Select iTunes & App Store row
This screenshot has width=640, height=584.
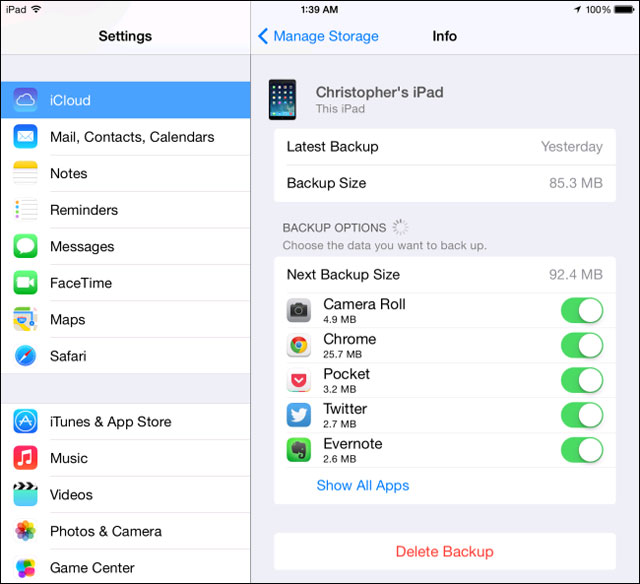tap(126, 422)
